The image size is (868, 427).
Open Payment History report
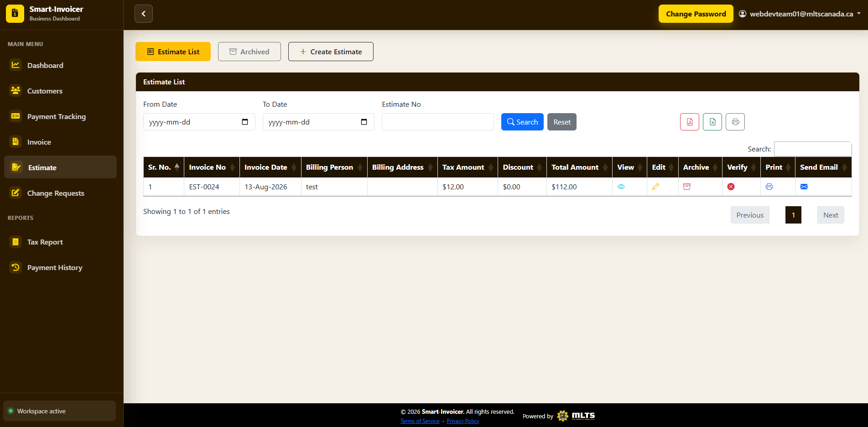click(x=60, y=267)
